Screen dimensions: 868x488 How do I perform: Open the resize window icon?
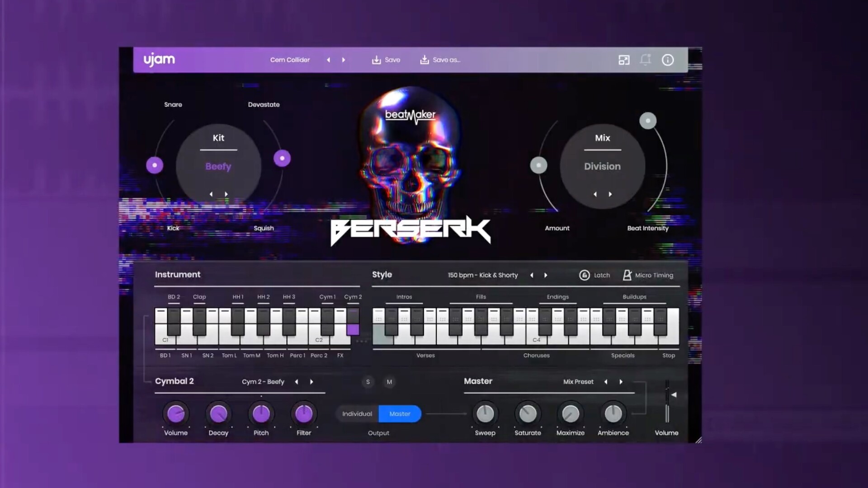pos(624,60)
